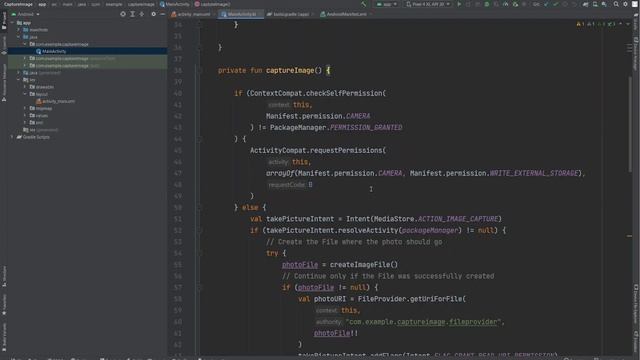Screen dimensions: 640x360
Task: Click MainActivity breadcrumb in navigation bar
Action: tap(175, 4)
